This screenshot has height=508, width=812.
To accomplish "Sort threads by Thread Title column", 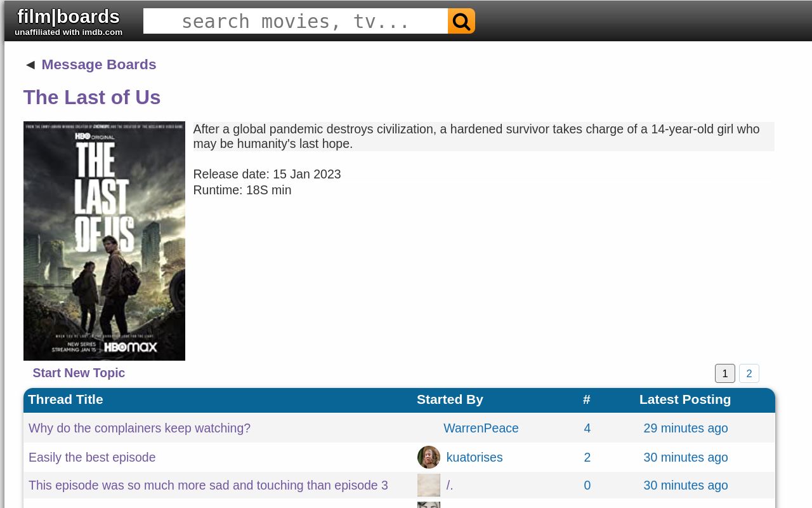I will coord(65,399).
